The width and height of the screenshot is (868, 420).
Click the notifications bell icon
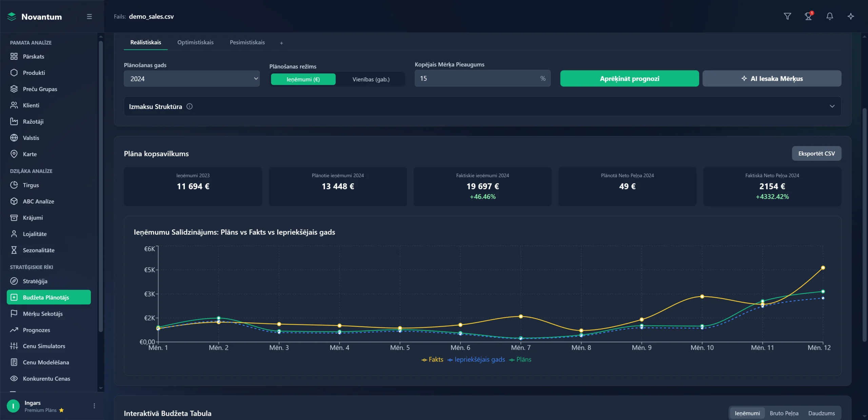click(829, 16)
